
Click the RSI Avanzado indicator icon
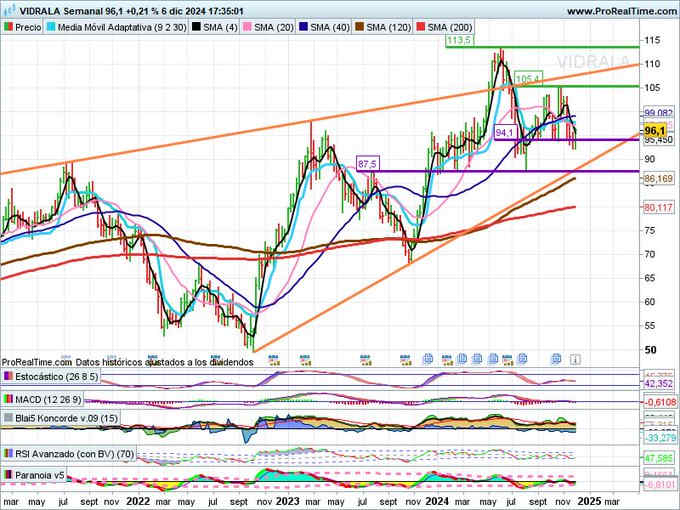[8, 454]
